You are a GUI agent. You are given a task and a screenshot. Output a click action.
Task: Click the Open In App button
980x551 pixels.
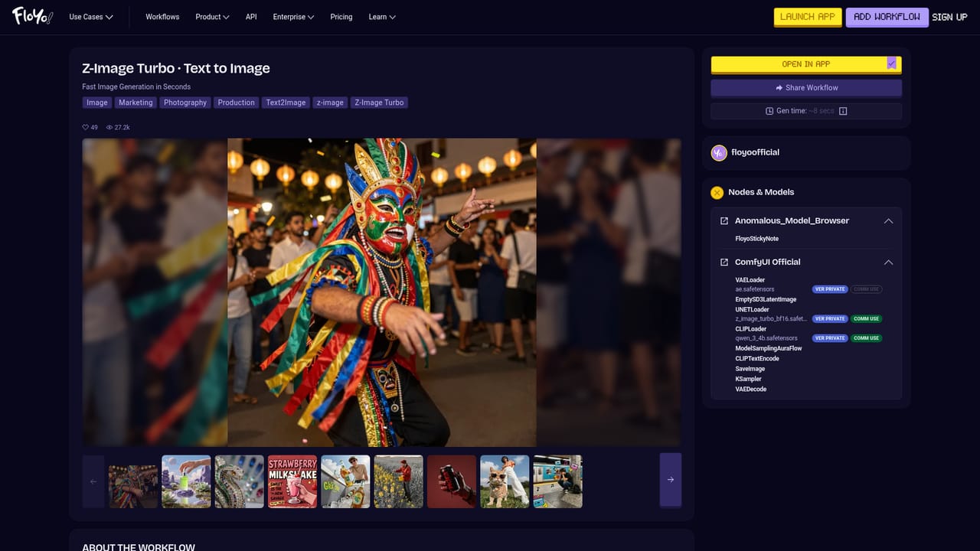[806, 64]
